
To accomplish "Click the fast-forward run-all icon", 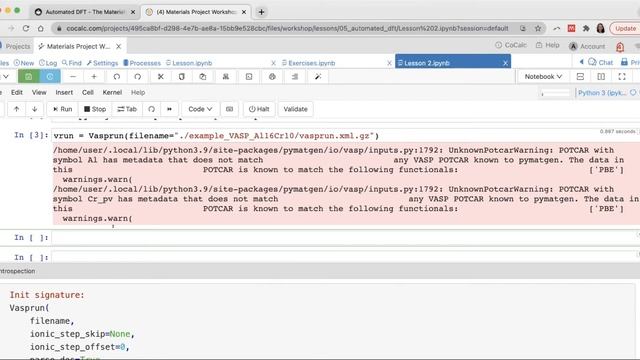I will tap(169, 109).
